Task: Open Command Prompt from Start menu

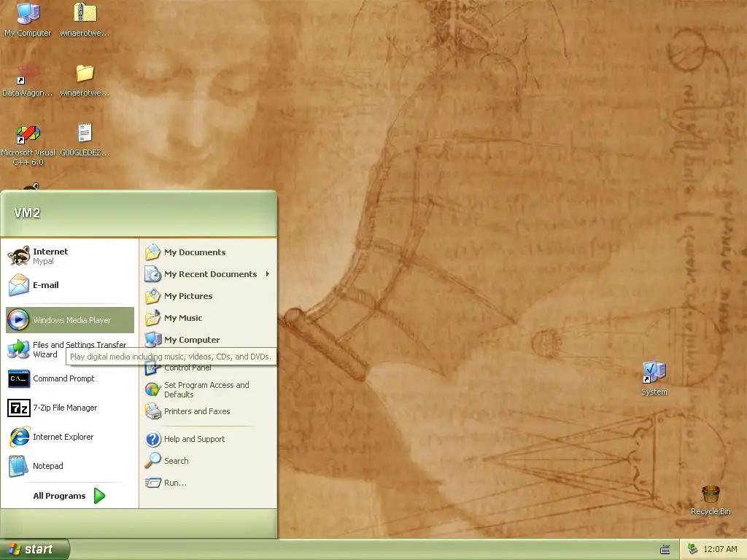Action: (x=70, y=378)
